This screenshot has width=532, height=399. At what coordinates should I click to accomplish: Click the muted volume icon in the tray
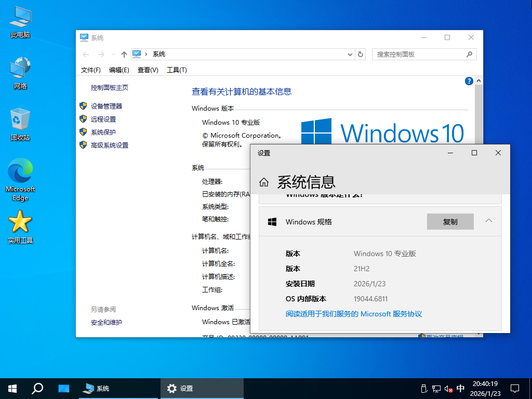(447, 388)
